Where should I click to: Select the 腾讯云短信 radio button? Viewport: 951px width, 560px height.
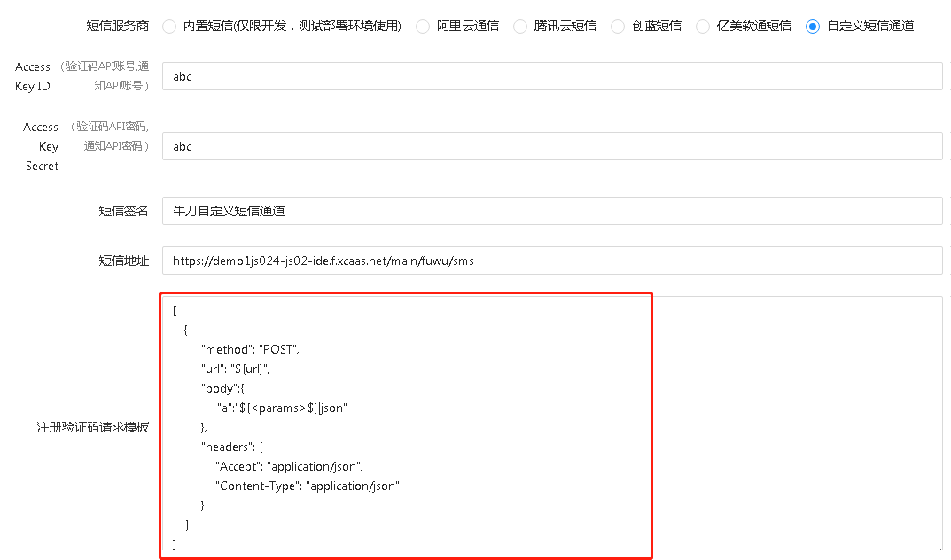pyautogui.click(x=520, y=27)
